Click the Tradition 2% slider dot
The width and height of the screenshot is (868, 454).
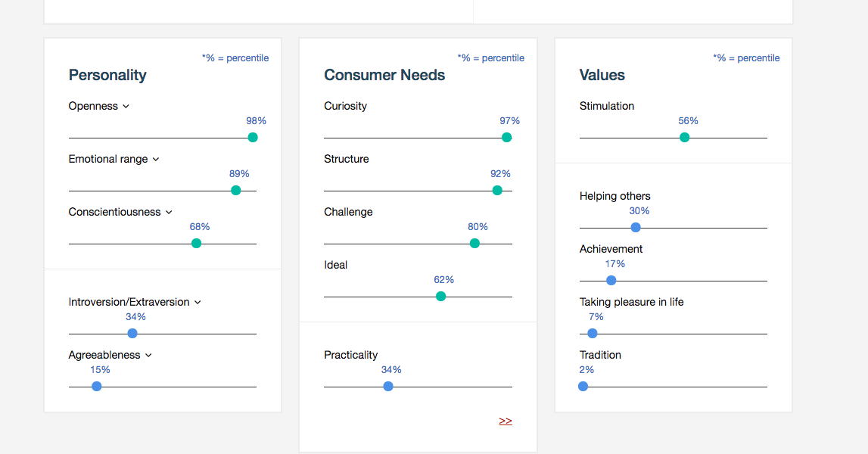pos(583,387)
